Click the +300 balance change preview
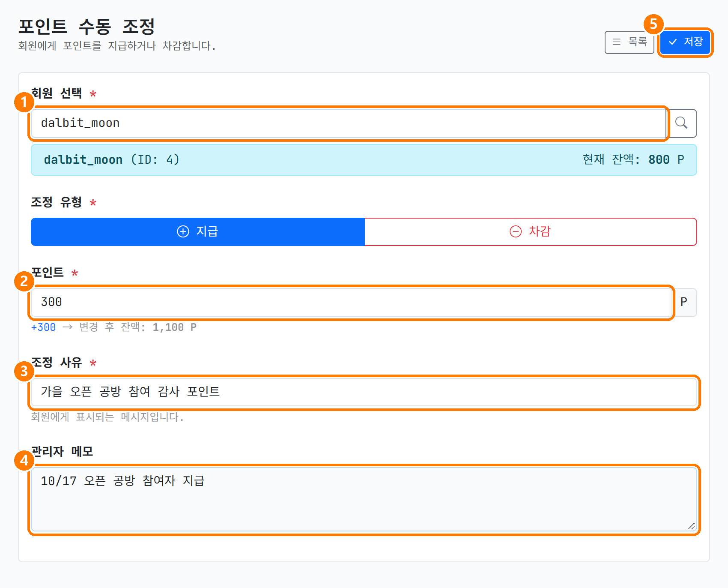Screen dimensions: 728x588 point(43,327)
